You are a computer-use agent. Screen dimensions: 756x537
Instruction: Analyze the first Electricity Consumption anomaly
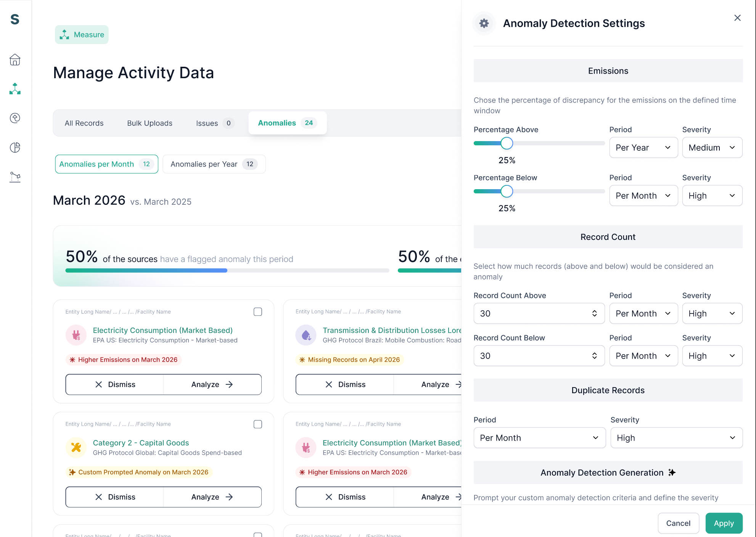click(212, 384)
